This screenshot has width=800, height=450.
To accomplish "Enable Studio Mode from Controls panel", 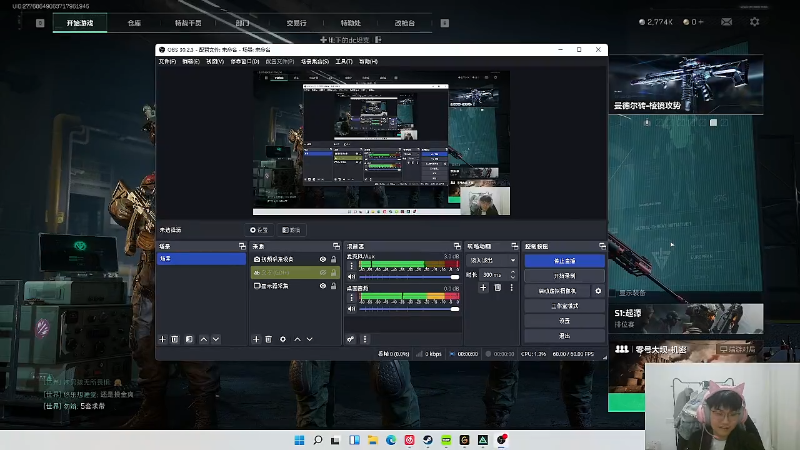I will click(564, 306).
